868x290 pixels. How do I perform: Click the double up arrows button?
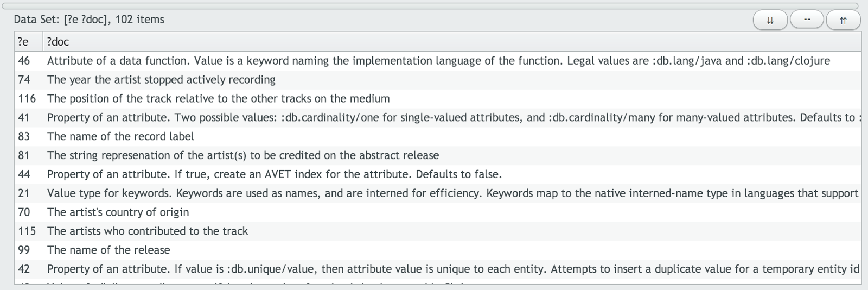(x=843, y=21)
